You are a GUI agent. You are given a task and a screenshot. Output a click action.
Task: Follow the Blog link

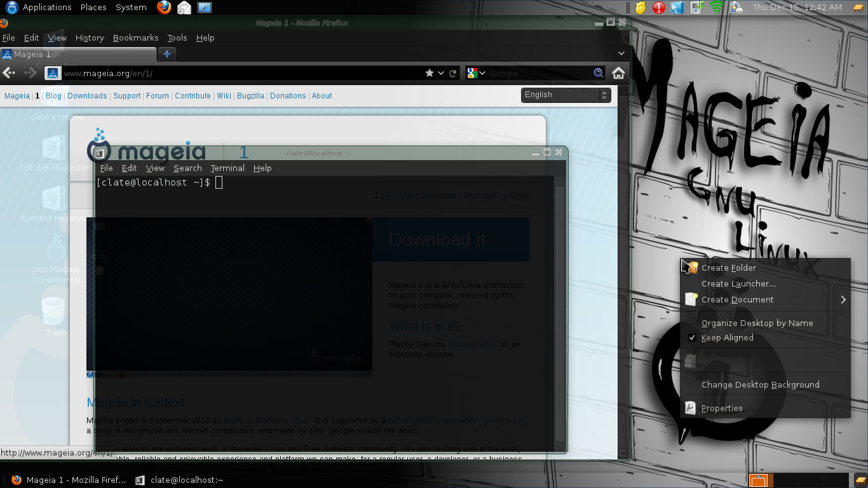coord(53,96)
